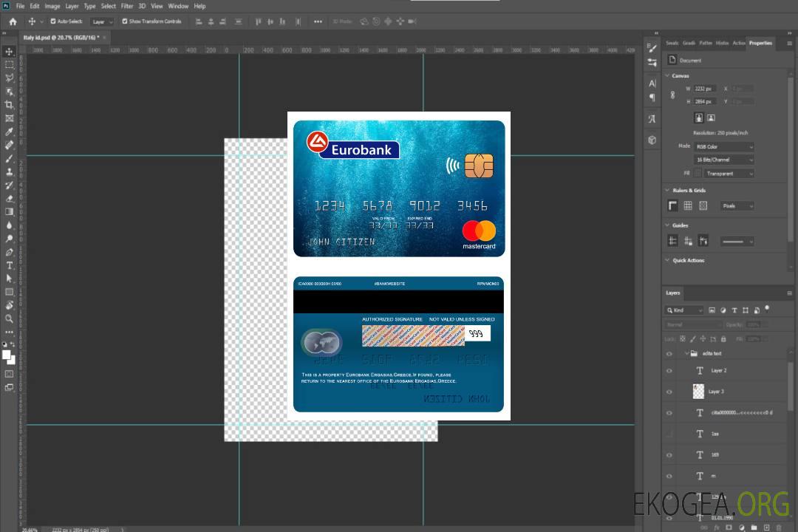Select the Eyedropper tool

pyautogui.click(x=9, y=132)
